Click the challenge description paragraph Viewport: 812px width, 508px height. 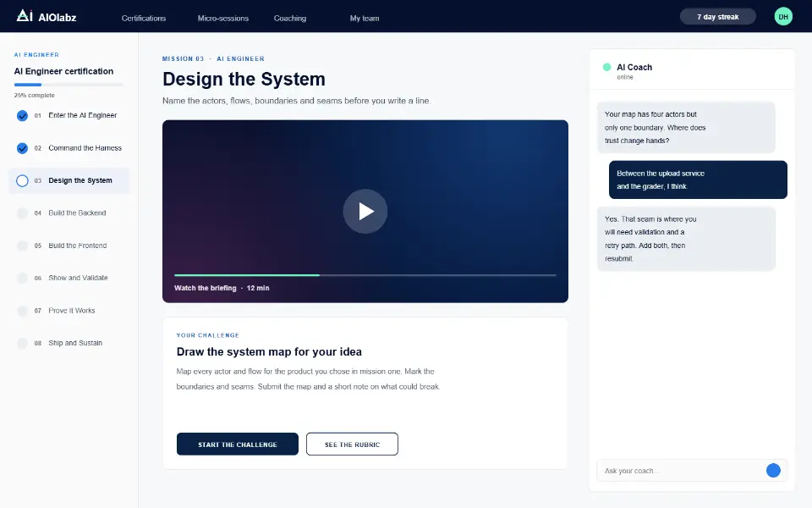click(308, 379)
